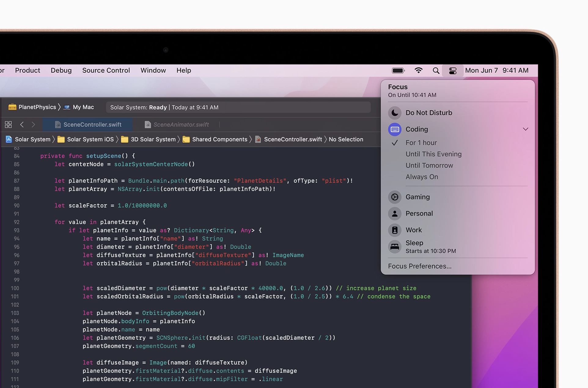Click the Personal focus mode icon
The width and height of the screenshot is (588, 388).
click(395, 213)
